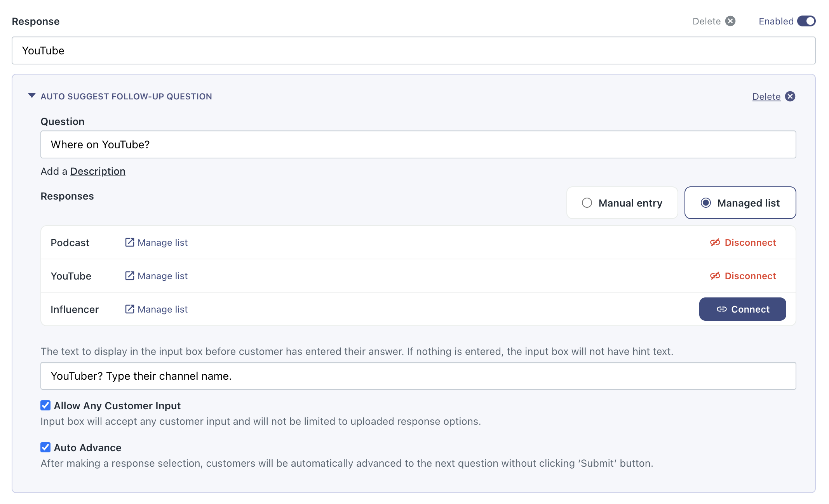Click the 'YouTube' list name in responses
829x504 pixels.
pyautogui.click(x=71, y=276)
